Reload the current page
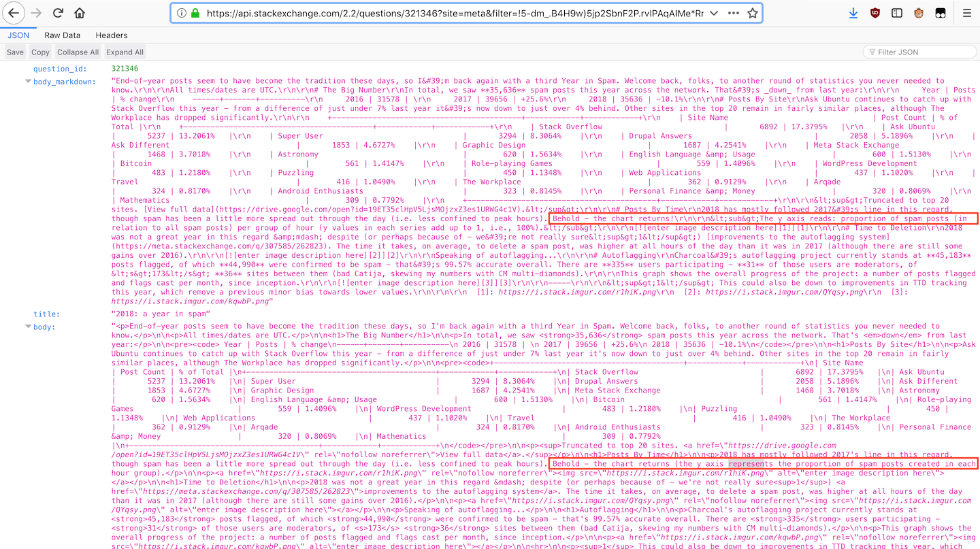The height and width of the screenshot is (549, 980). coord(59,13)
